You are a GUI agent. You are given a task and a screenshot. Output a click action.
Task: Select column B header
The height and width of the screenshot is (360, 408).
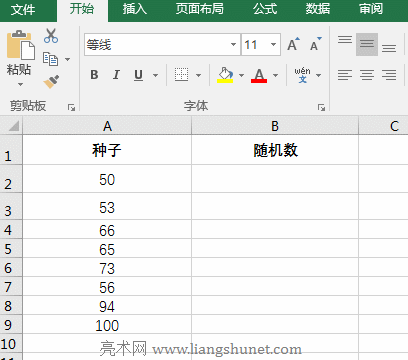pos(275,126)
